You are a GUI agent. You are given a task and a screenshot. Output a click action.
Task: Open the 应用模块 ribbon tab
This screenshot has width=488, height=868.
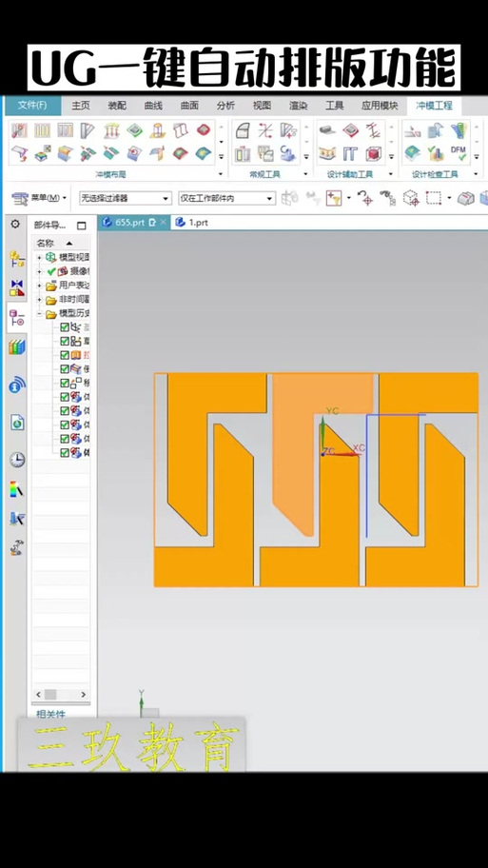(x=380, y=106)
